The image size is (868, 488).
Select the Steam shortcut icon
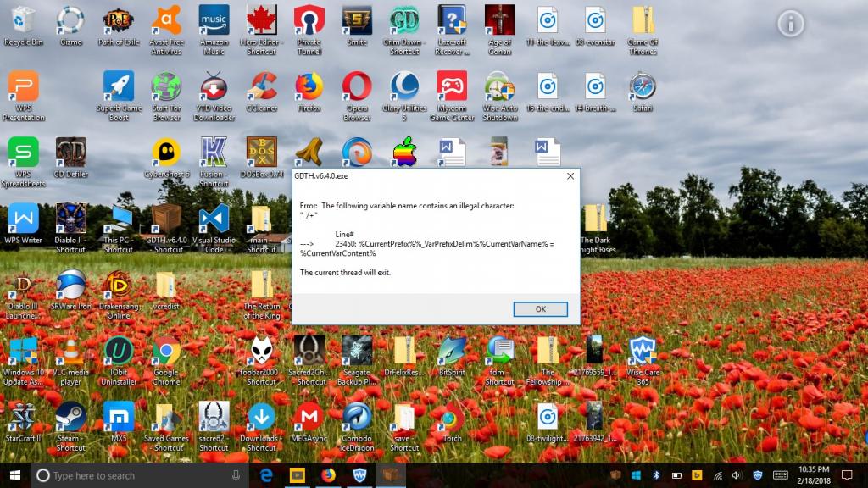tap(70, 417)
